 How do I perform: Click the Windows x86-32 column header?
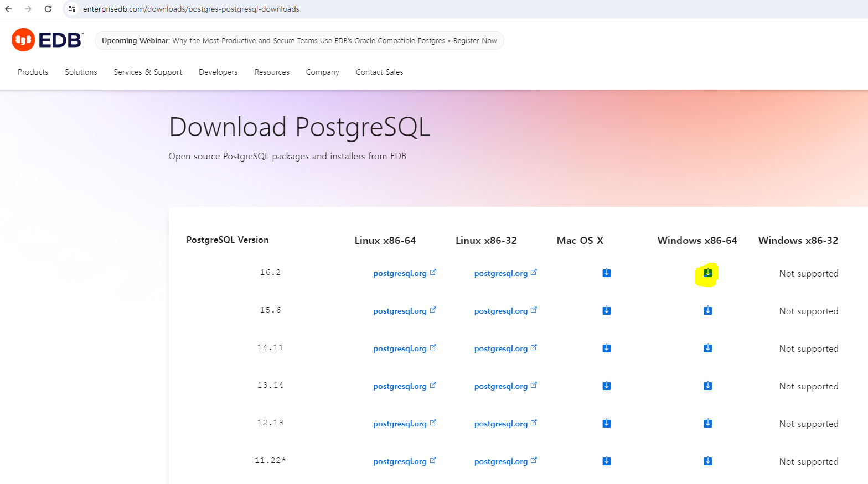[798, 241]
